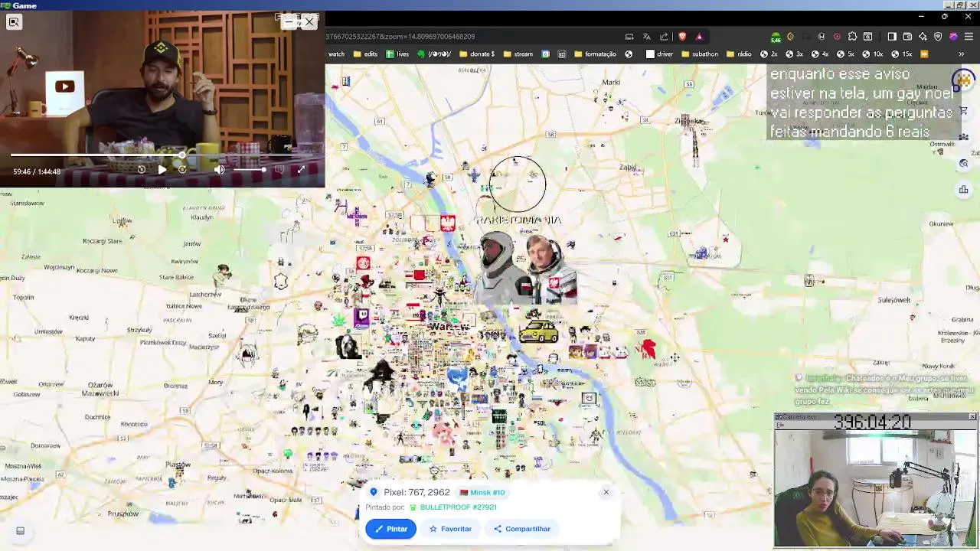The image size is (980, 551).
Task: Open the Brave VPN shield icon
Action: (938, 37)
